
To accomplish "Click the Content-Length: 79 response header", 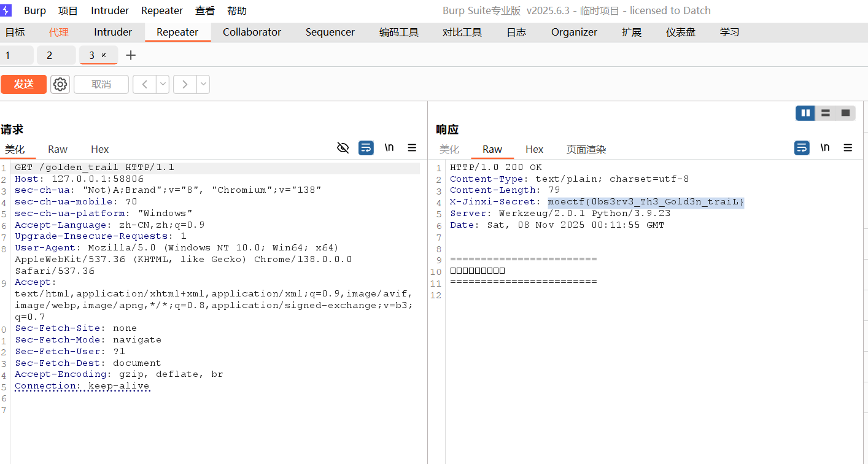I will coord(505,190).
